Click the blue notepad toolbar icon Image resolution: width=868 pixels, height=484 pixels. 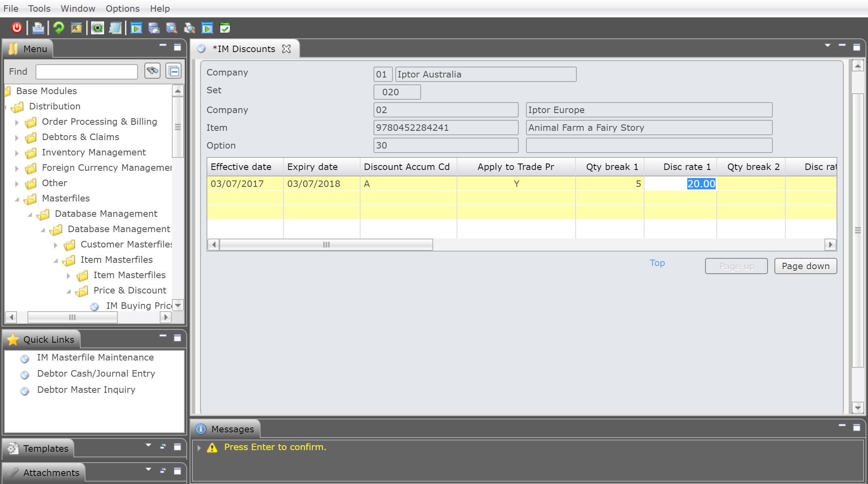pos(115,28)
